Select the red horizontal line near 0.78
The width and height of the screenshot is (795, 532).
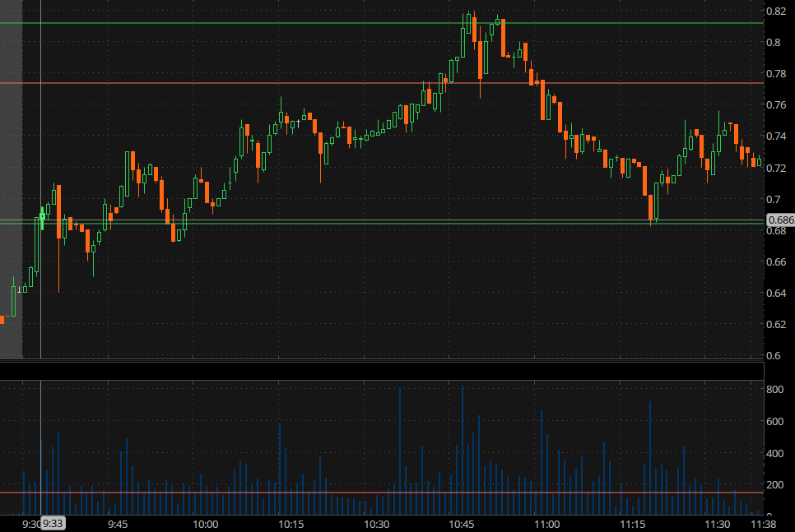(382, 83)
